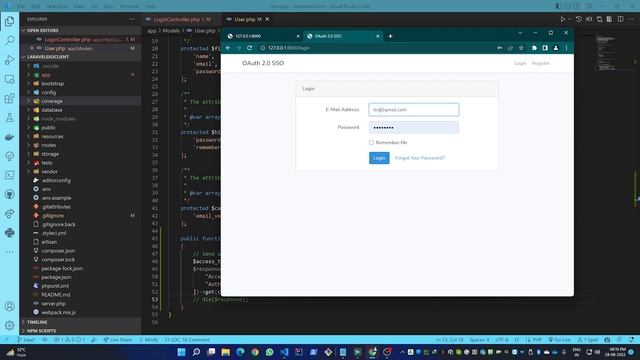Click the browser back arrow

228,48
